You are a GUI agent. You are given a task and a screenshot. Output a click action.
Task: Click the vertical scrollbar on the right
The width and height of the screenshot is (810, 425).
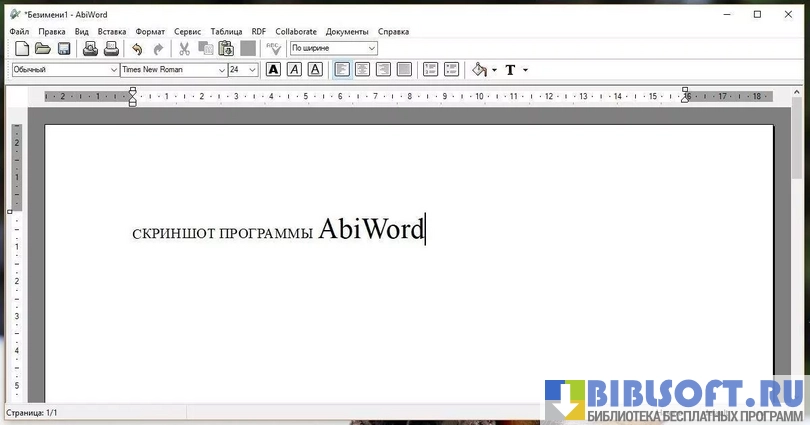point(797,250)
